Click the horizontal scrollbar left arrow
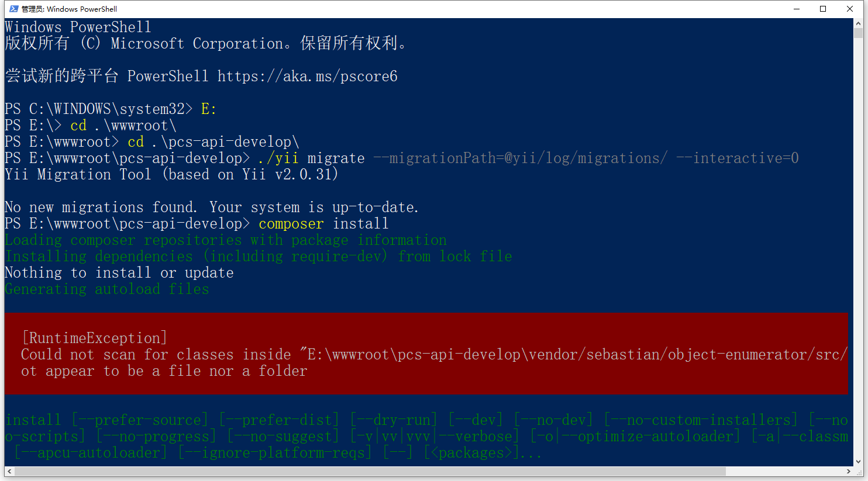868x481 pixels. [9, 471]
